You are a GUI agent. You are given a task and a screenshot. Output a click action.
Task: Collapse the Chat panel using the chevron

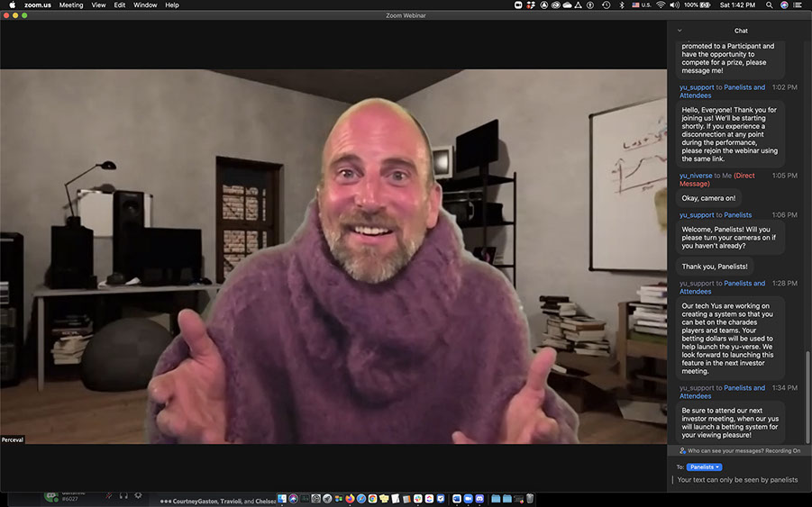[680, 31]
